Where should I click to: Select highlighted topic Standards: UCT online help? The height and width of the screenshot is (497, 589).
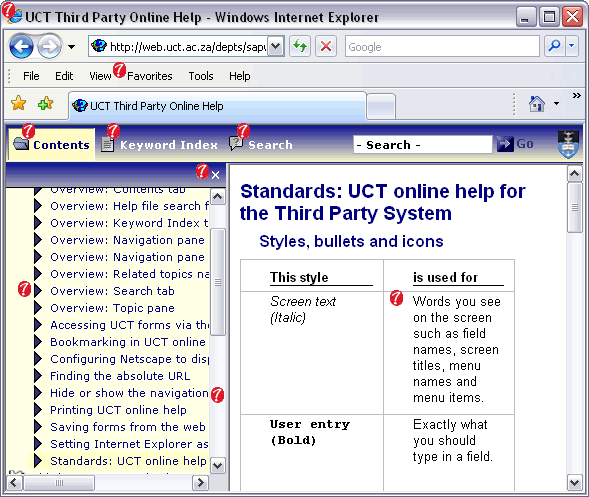coord(128,461)
